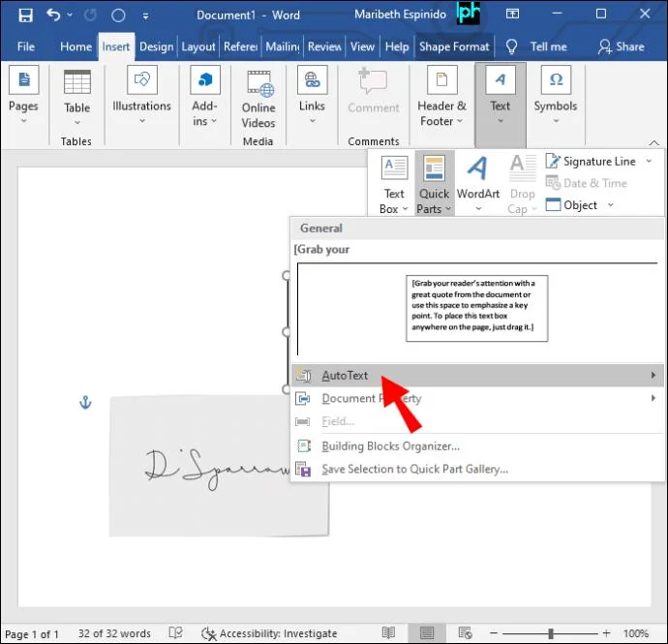Switch to the Home tab

76,46
